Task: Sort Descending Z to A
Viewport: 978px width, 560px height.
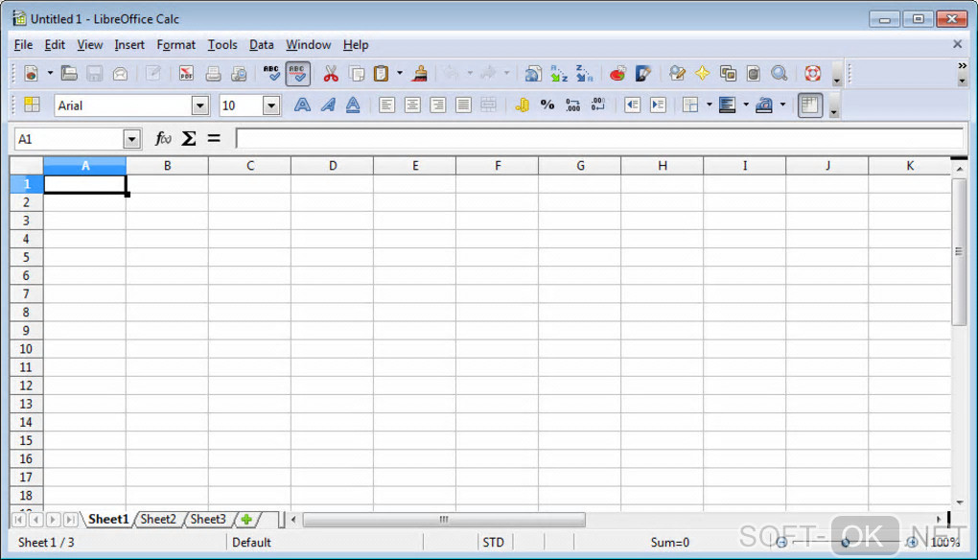Action: click(585, 74)
